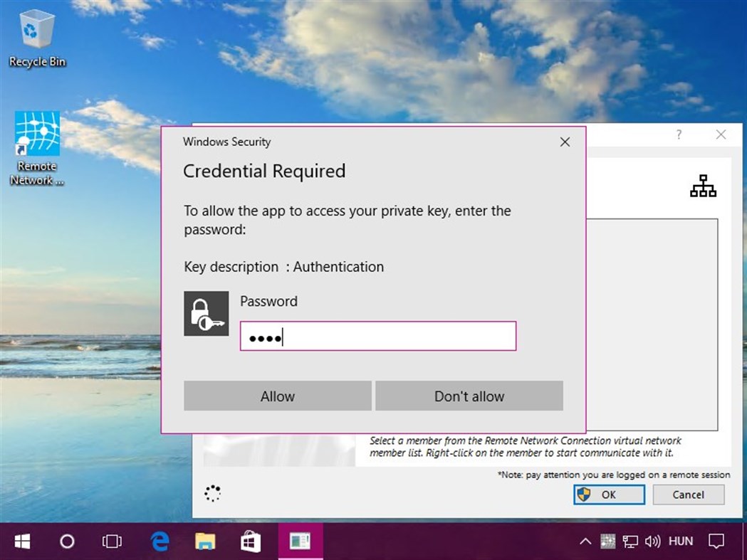This screenshot has height=560, width=747.
Task: Click the network status tray icon
Action: click(x=630, y=541)
